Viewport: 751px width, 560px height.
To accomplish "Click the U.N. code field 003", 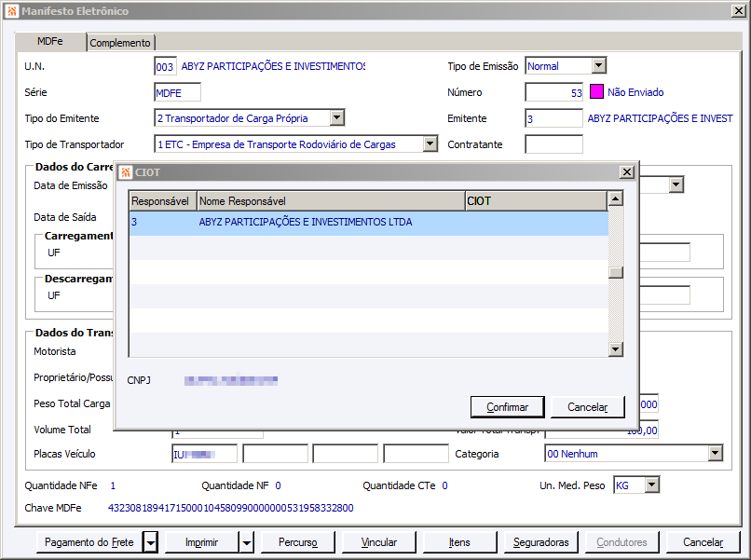I will (x=165, y=66).
